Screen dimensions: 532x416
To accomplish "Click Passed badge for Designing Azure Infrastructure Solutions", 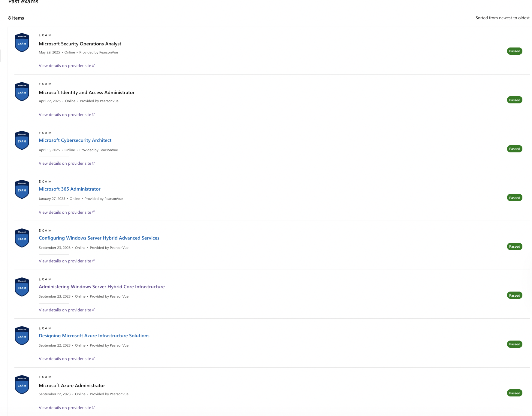I will [x=515, y=344].
